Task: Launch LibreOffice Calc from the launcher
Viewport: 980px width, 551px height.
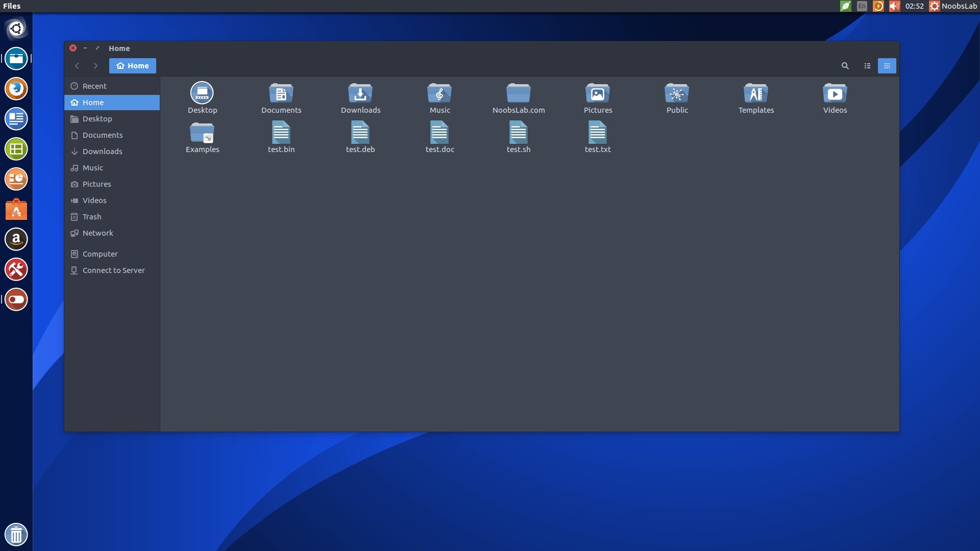Action: (16, 149)
